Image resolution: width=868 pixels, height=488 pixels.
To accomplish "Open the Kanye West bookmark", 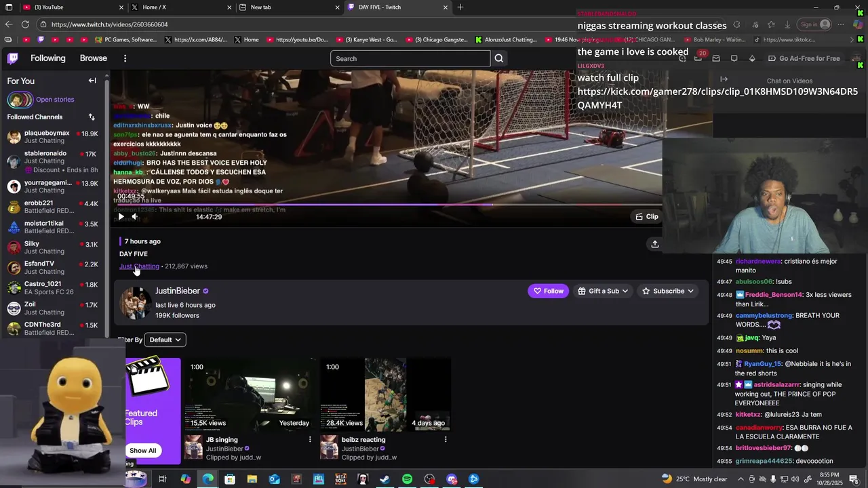I will [367, 40].
